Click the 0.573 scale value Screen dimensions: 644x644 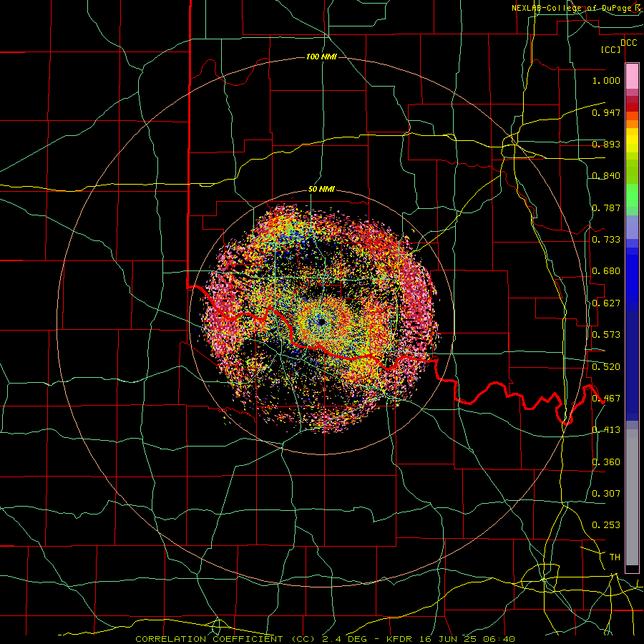coord(606,335)
